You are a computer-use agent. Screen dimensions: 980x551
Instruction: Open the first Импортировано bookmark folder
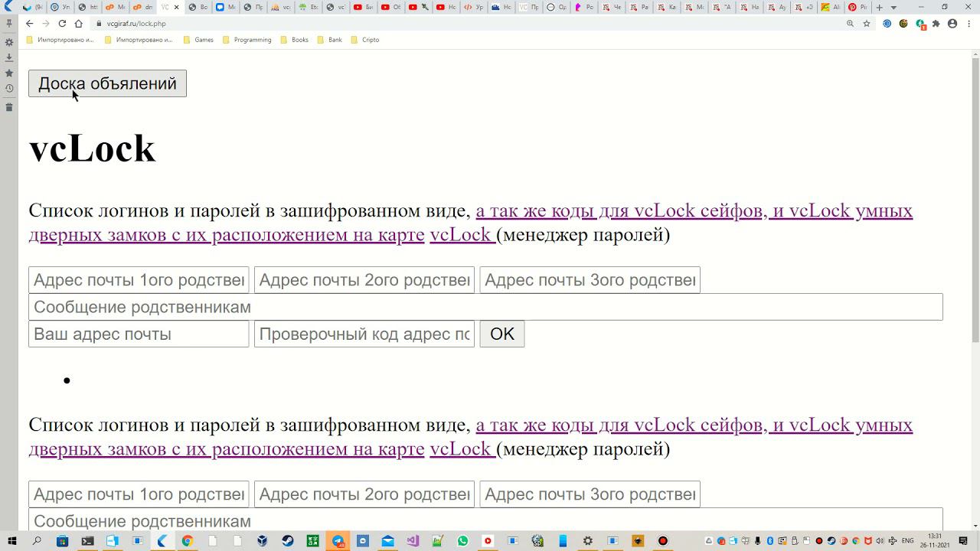(60, 40)
